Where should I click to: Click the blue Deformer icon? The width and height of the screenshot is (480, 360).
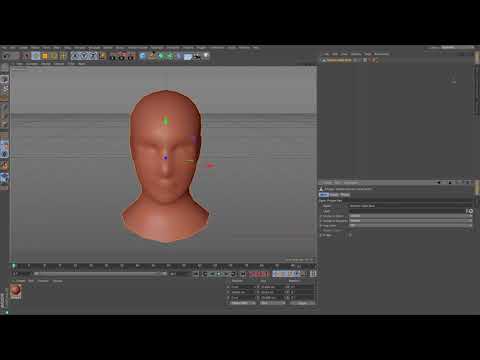pyautogui.click(x=179, y=56)
